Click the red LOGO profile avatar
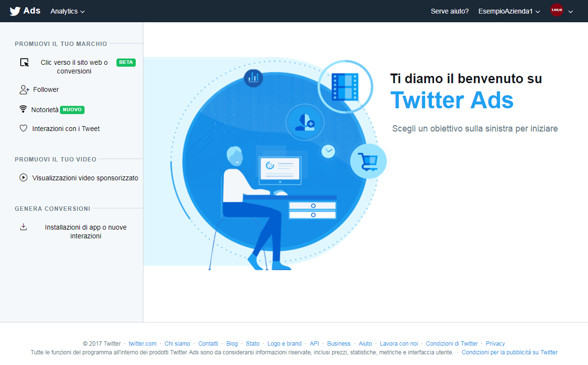This screenshot has width=588, height=365. click(557, 10)
